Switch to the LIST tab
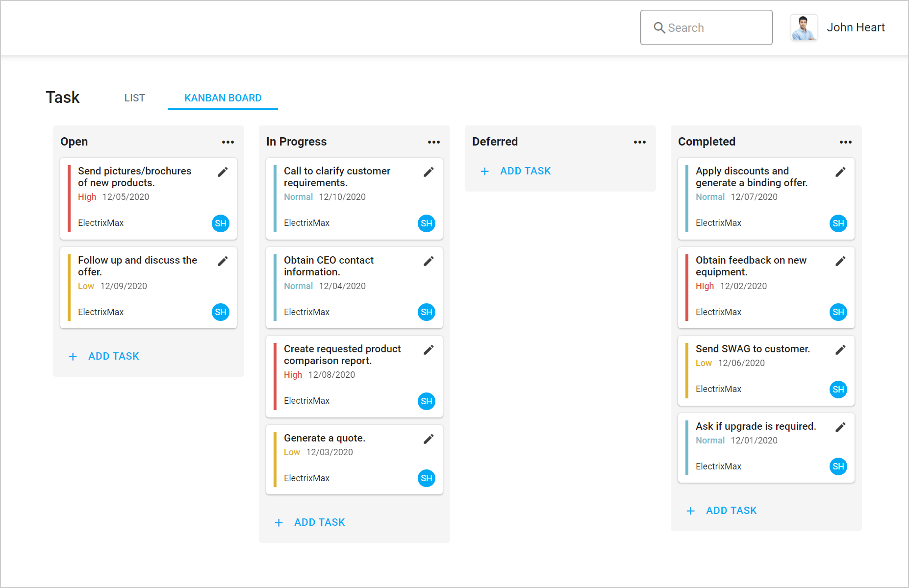909x588 pixels. [x=134, y=98]
